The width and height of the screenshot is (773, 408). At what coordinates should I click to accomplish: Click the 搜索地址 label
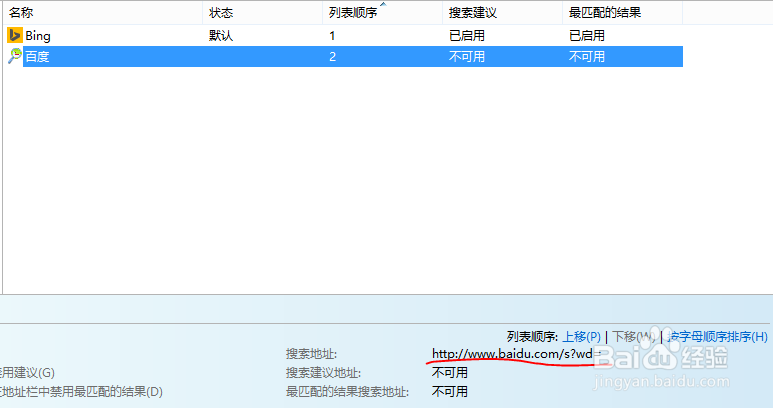(x=312, y=354)
